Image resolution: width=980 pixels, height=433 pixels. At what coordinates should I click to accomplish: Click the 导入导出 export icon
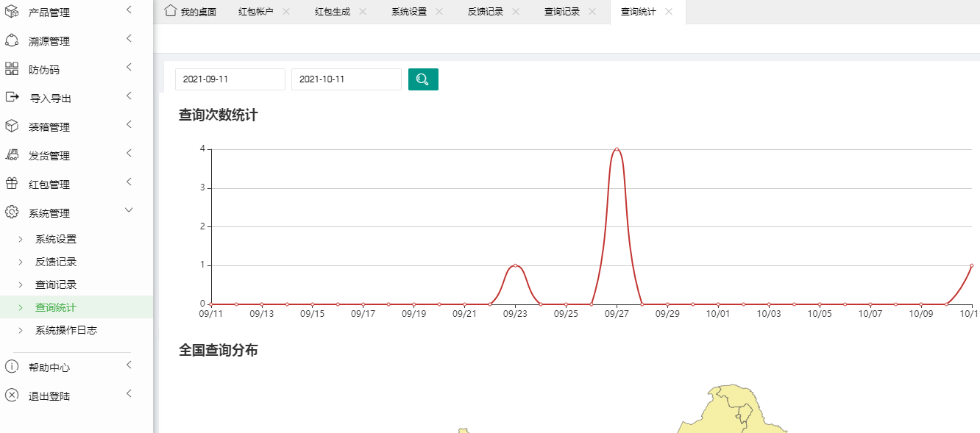pyautogui.click(x=12, y=97)
